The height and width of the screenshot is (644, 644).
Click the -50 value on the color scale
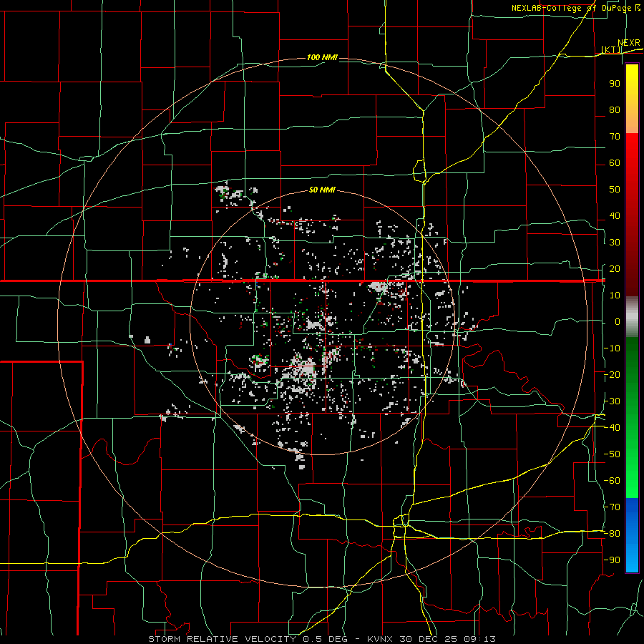coord(612,454)
